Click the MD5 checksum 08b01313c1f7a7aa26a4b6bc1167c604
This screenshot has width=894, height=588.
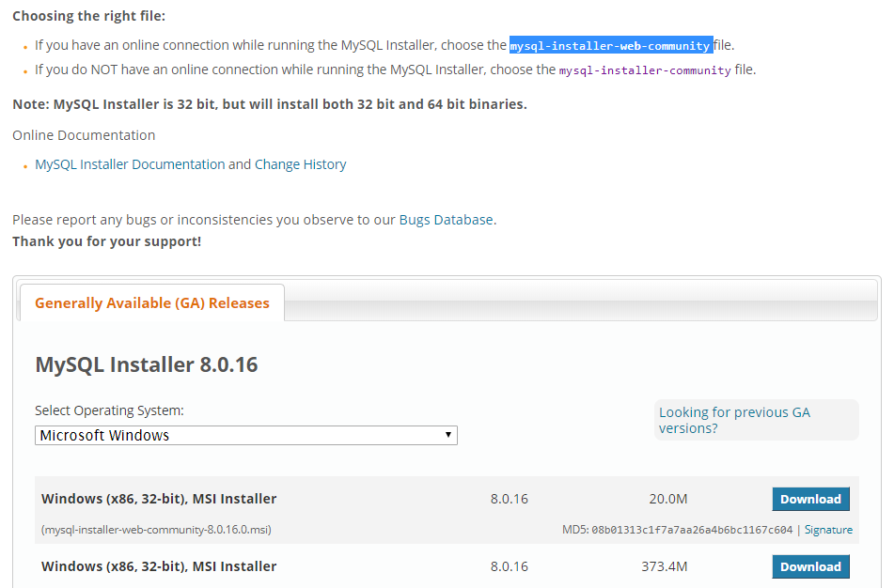coord(692,530)
